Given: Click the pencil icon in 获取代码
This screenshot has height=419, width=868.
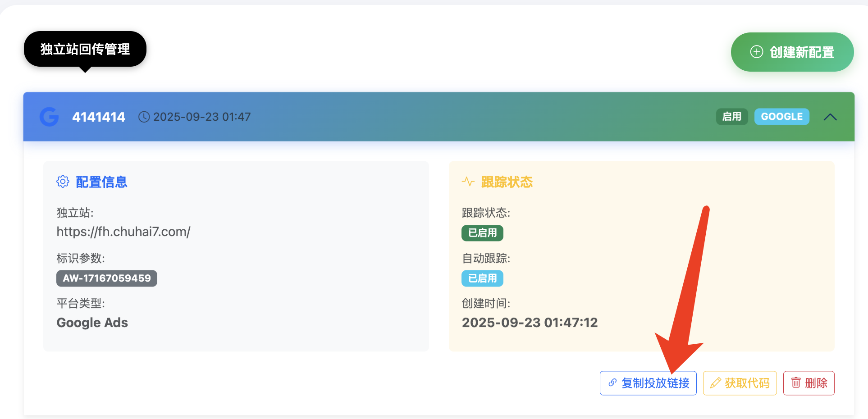Looking at the screenshot, I should click(x=715, y=383).
